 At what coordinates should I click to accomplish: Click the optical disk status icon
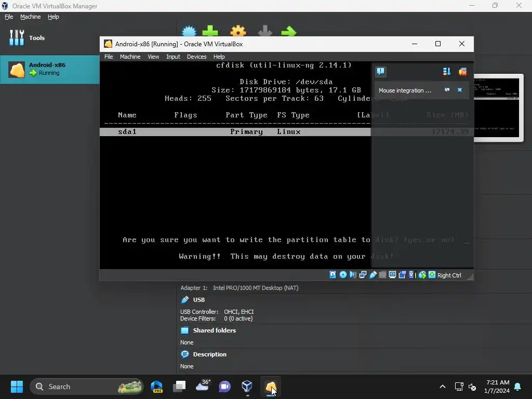(343, 275)
